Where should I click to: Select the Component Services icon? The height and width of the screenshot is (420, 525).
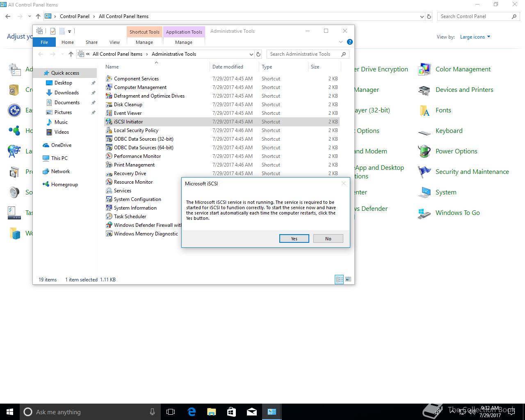pyautogui.click(x=109, y=78)
